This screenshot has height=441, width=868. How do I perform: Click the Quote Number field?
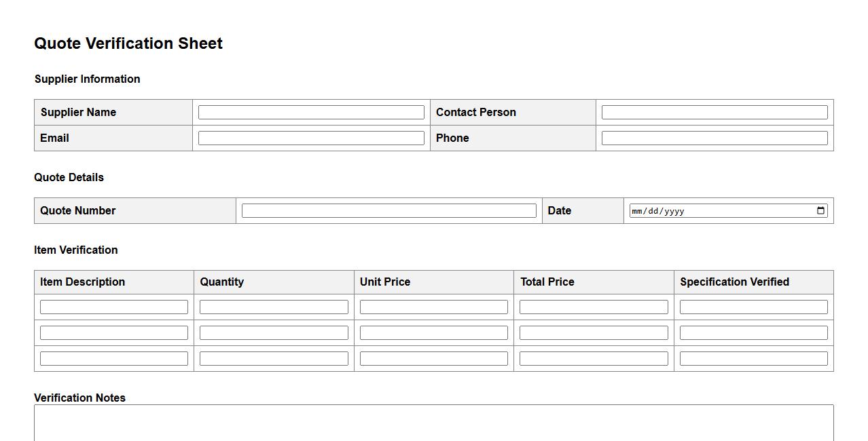[388, 211]
